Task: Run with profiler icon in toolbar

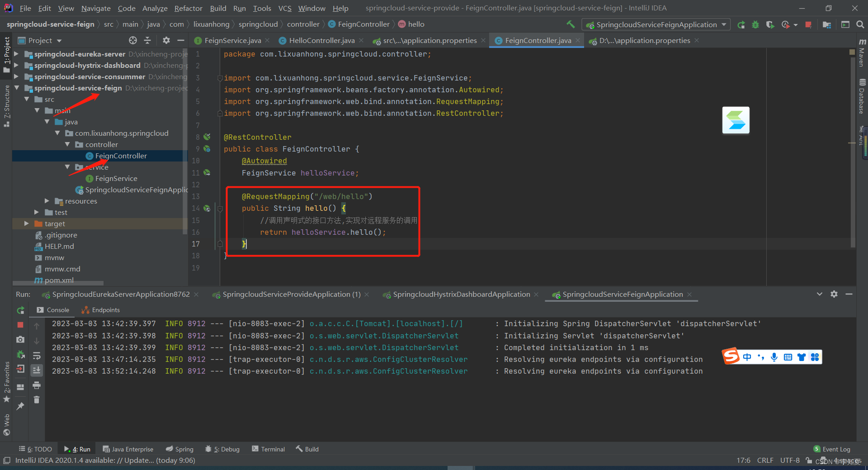Action: click(x=786, y=24)
